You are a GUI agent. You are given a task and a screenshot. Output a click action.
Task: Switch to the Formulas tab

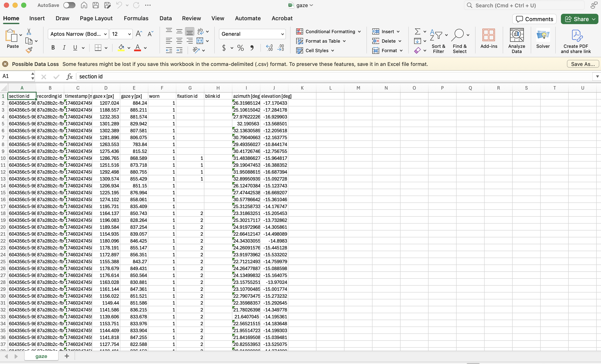(x=136, y=18)
